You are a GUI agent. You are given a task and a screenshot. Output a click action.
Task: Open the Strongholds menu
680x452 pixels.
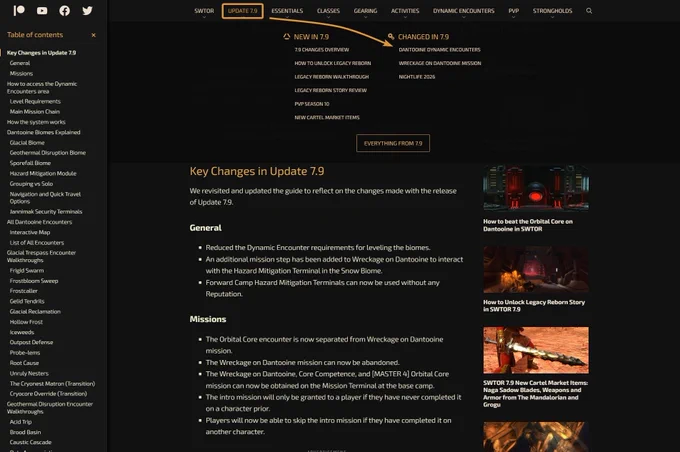[x=552, y=11]
